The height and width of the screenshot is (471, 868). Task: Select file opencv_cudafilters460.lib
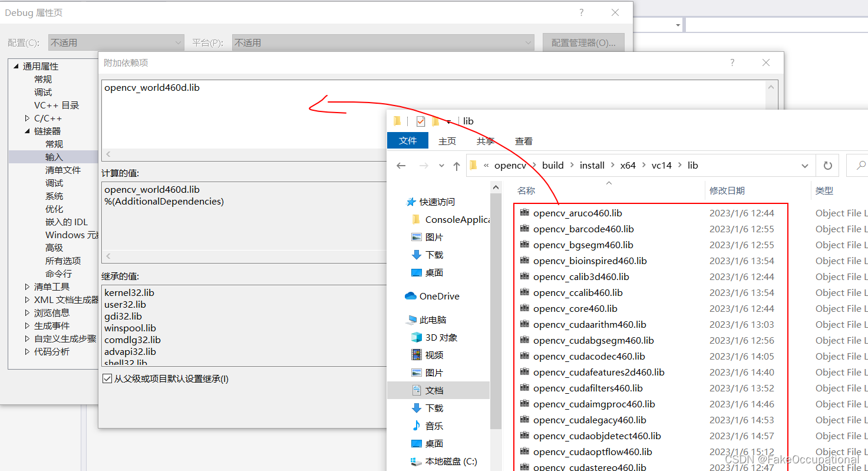588,388
